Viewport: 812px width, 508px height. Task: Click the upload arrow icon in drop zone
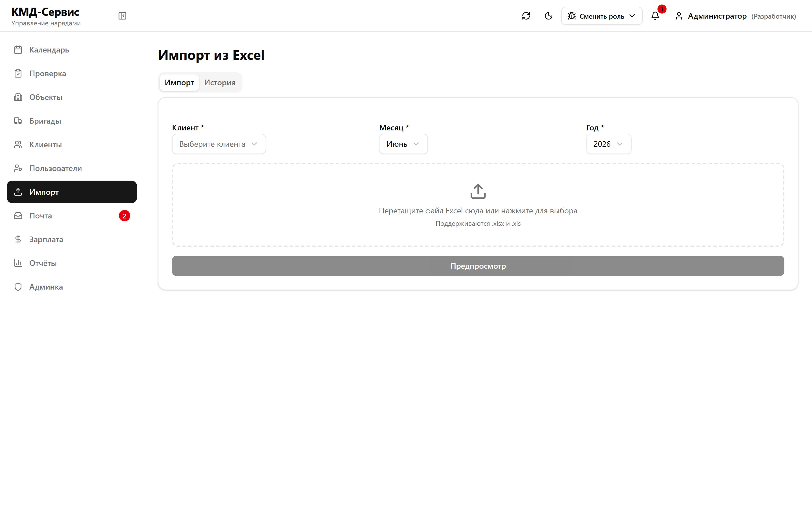478,191
